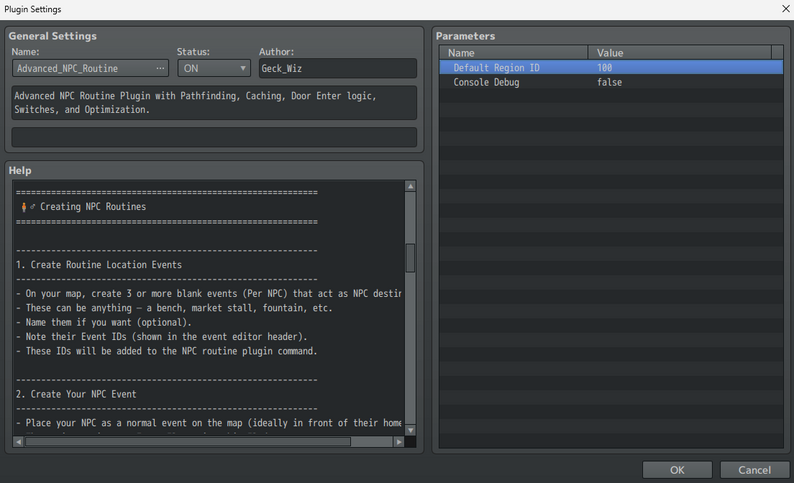Confirm settings with the OK button
This screenshot has width=794, height=483.
point(677,470)
